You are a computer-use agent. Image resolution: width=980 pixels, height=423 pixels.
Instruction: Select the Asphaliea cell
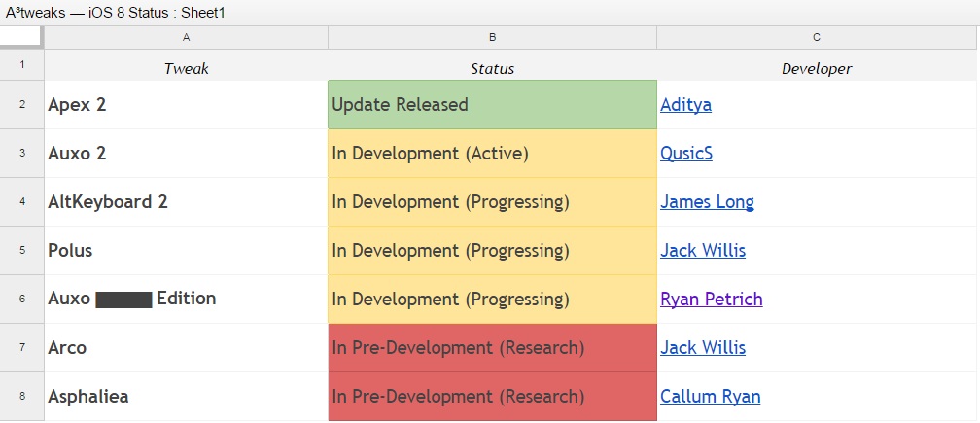187,396
